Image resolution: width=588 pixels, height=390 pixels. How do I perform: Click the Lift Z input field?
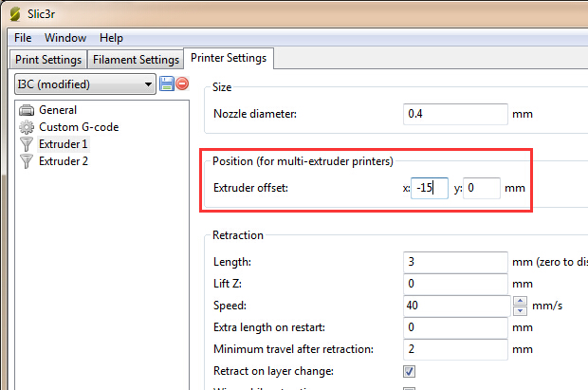[x=455, y=284]
